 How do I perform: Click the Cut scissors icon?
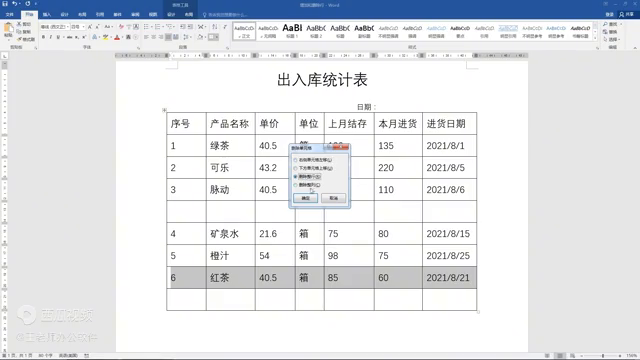tap(19, 24)
